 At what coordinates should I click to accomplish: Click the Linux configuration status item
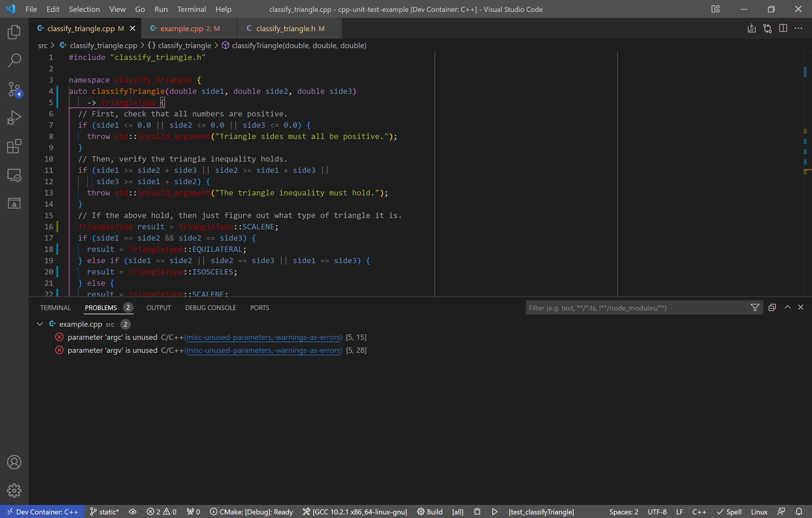[x=759, y=511]
